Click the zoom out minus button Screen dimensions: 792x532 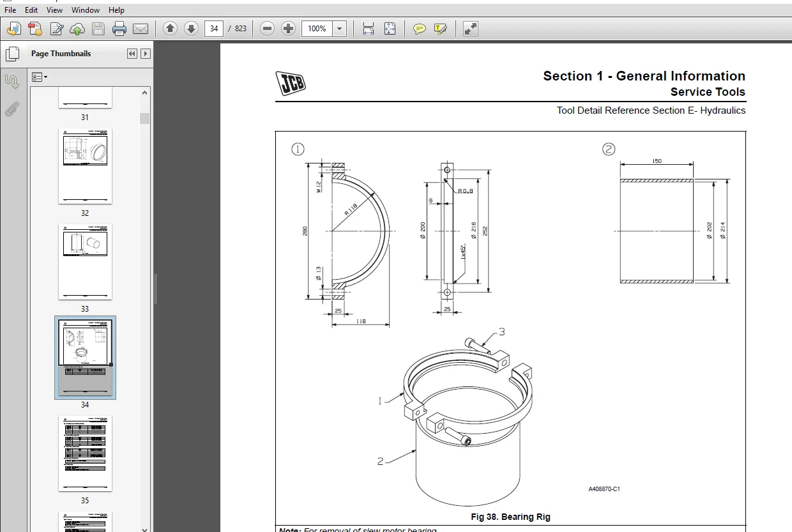point(268,29)
